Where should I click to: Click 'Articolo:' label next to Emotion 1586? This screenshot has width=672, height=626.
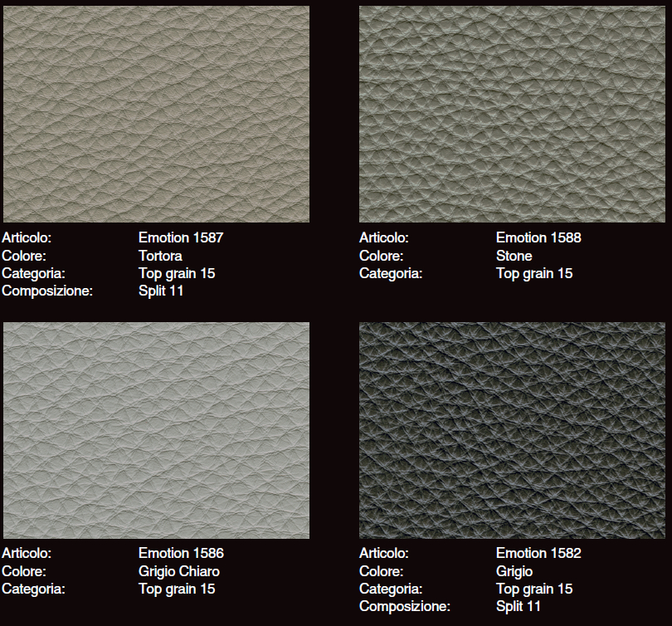click(x=27, y=553)
